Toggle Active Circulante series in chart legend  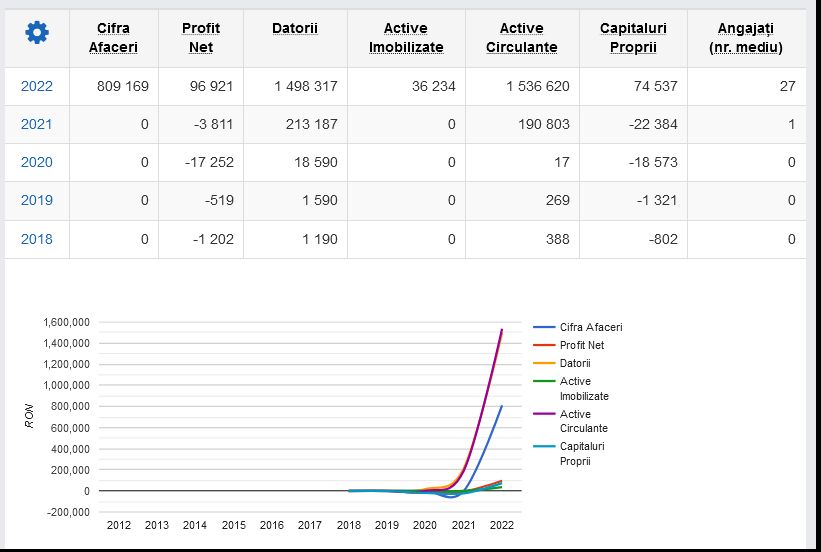point(571,421)
